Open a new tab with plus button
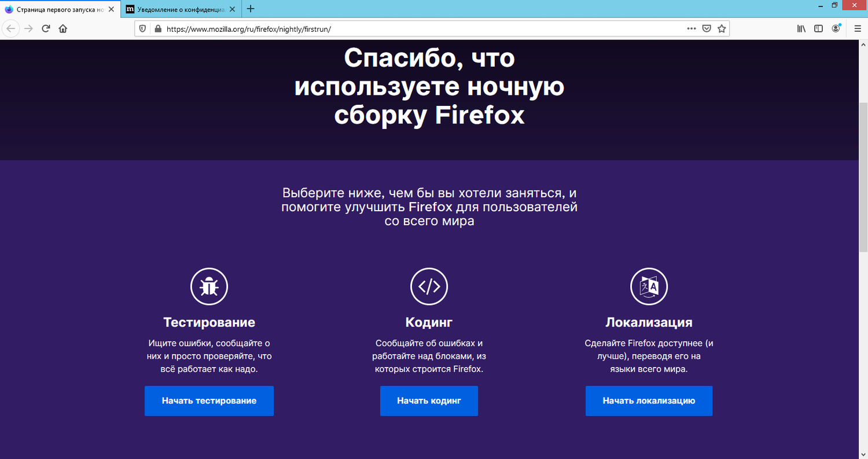Screen dimensions: 868x459 251,9
